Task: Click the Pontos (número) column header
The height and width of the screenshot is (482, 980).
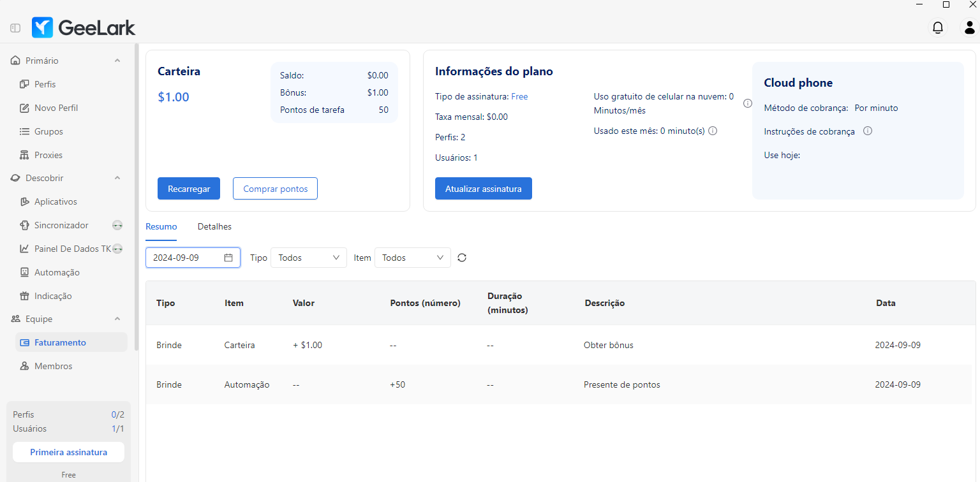Action: click(425, 303)
